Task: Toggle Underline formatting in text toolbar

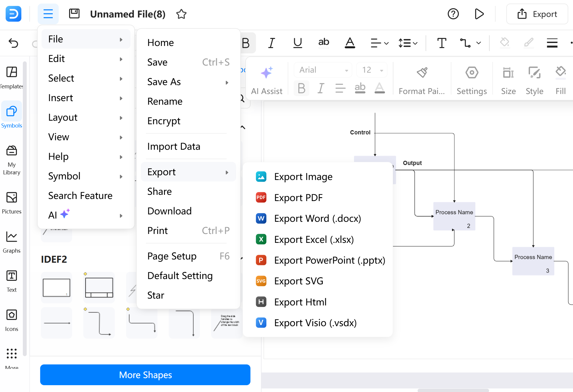Action: [x=297, y=42]
